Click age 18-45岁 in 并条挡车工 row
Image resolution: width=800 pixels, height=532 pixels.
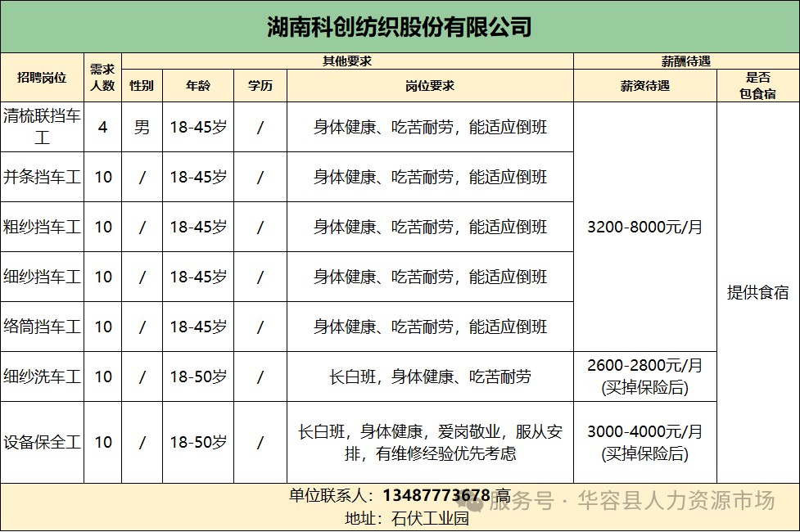(x=198, y=177)
